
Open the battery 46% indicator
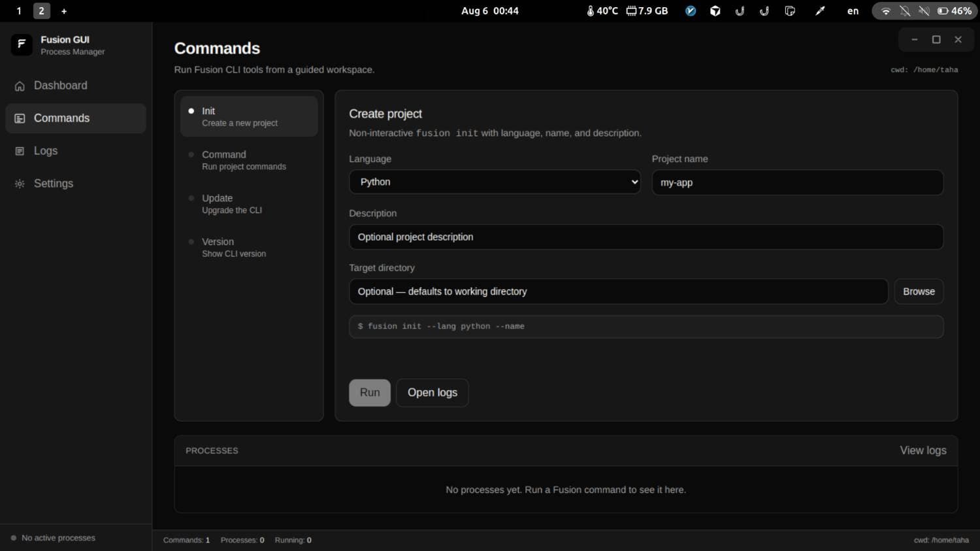coord(955,11)
